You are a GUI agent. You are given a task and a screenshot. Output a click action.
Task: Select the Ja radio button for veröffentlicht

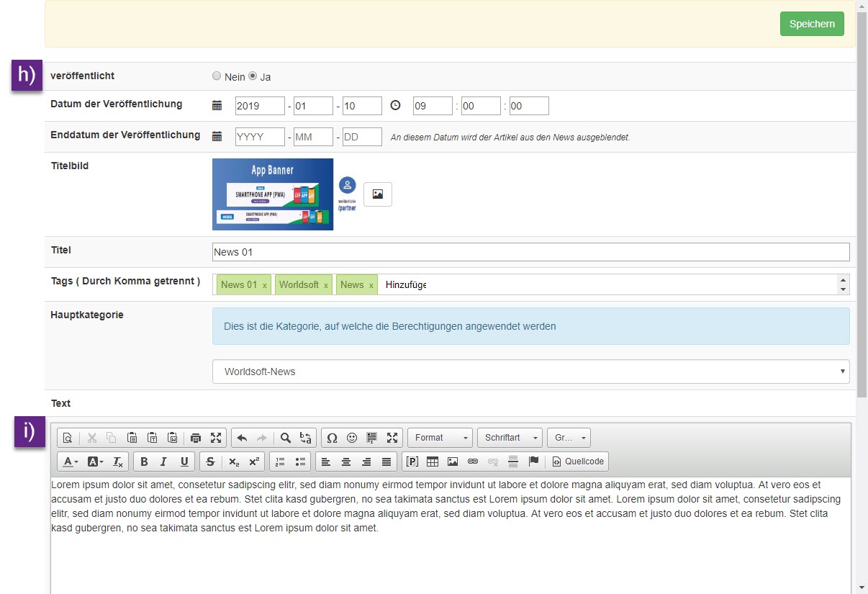[253, 75]
